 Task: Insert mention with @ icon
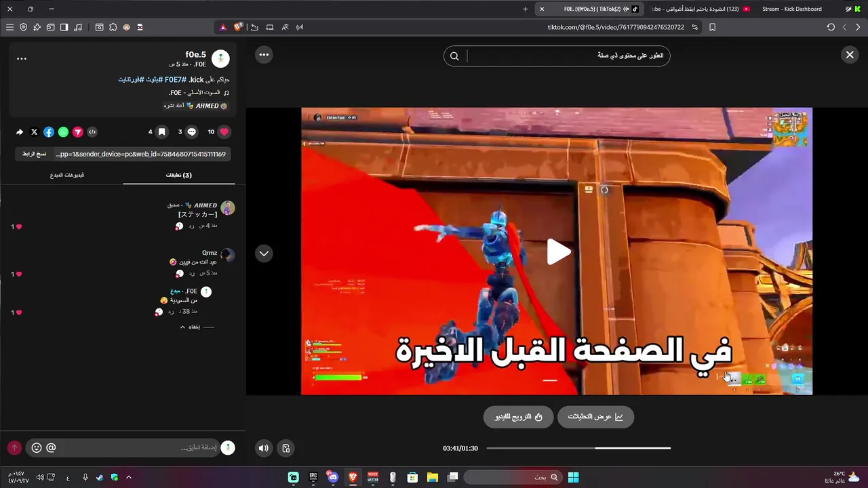[x=51, y=447]
